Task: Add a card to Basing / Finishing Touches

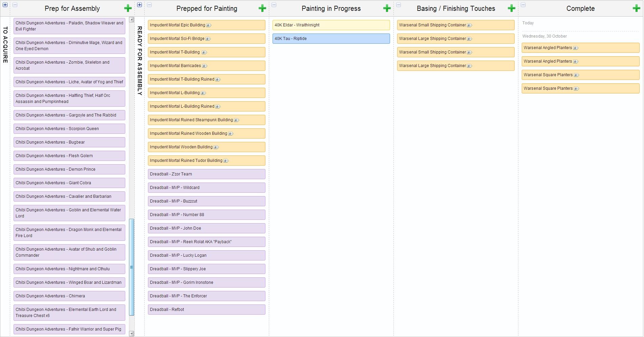Action: click(512, 8)
